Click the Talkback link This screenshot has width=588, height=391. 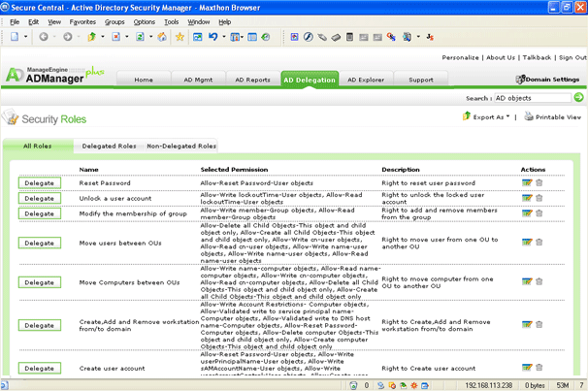click(537, 57)
